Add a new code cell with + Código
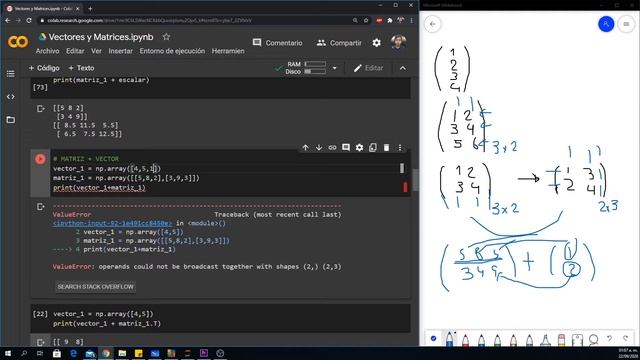640x360 pixels. tap(44, 68)
